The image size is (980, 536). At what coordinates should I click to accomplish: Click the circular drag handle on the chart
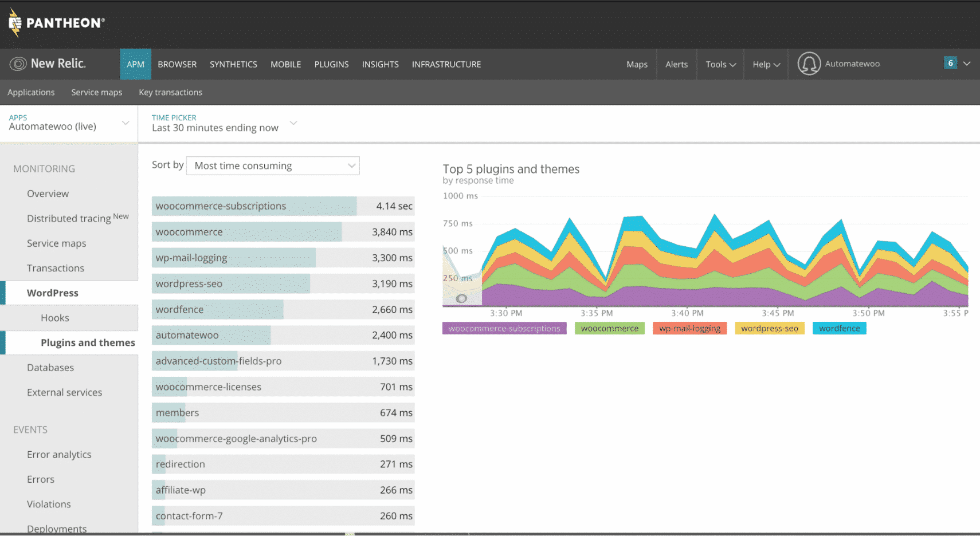(462, 298)
